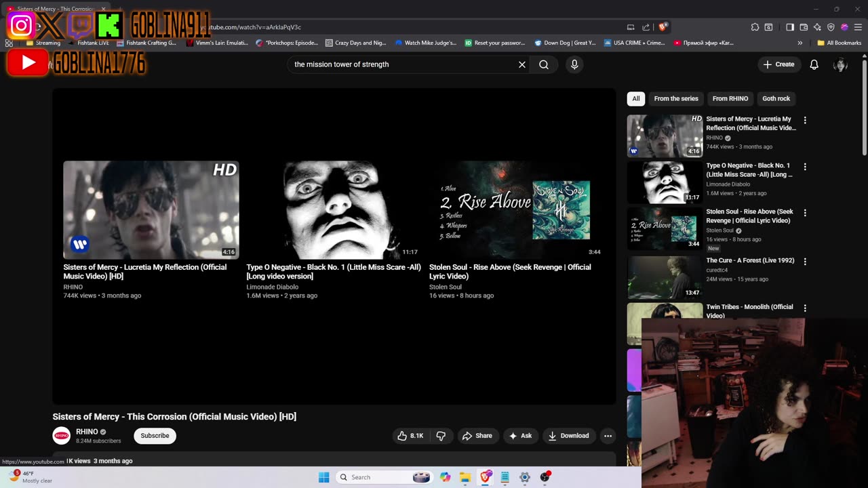Click install app icon in address bar
Image resolution: width=868 pixels, height=488 pixels.
[x=631, y=27]
